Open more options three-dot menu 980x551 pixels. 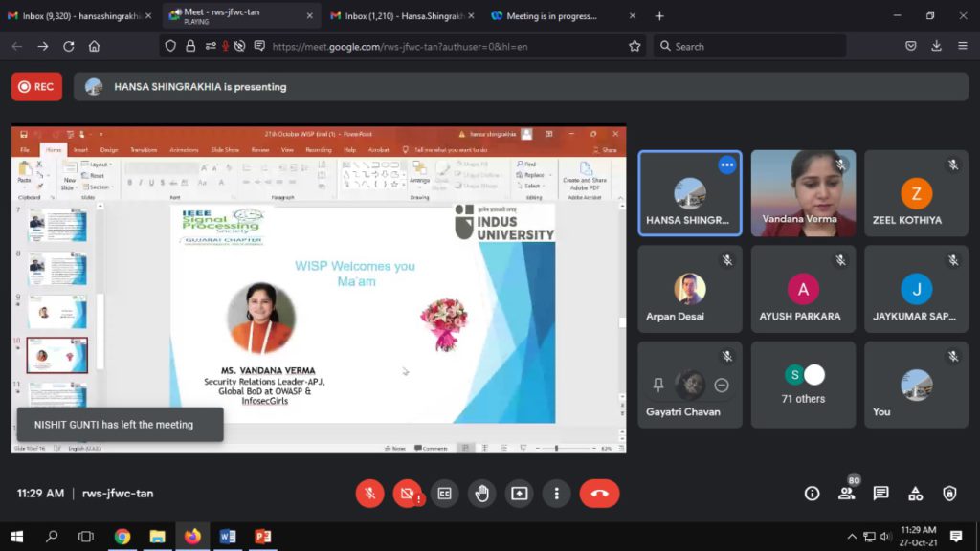556,494
